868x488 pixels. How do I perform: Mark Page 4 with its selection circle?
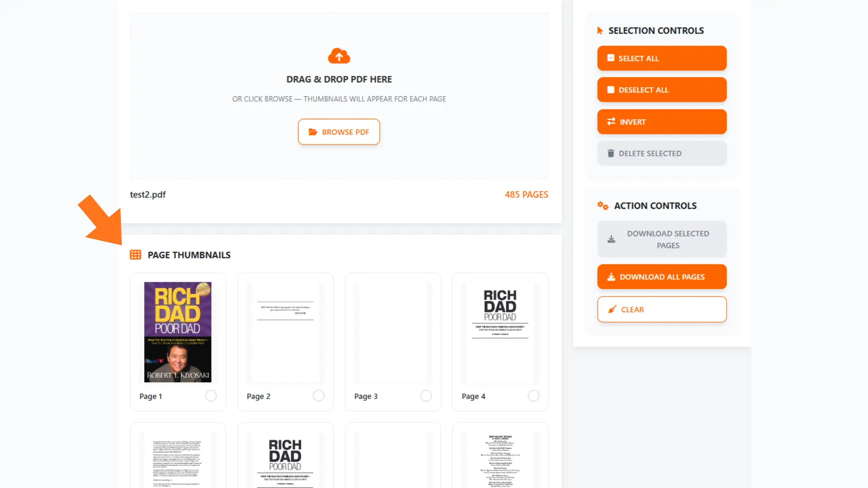pyautogui.click(x=533, y=396)
